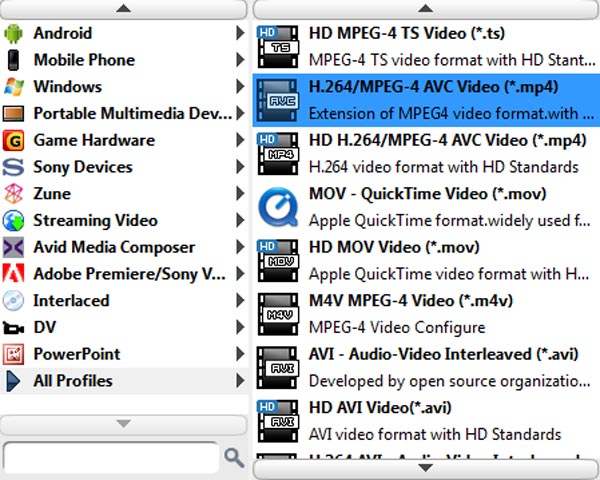Viewport: 600px width, 480px height.
Task: Select MOV - QuickTime Video (*.mov)
Action: pyautogui.click(x=426, y=207)
